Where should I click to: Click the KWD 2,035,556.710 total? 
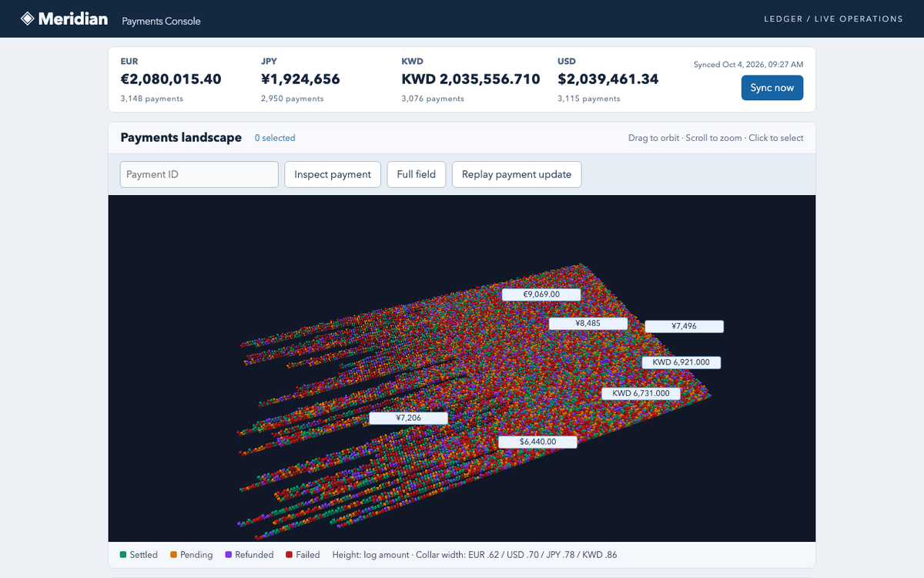tap(471, 79)
